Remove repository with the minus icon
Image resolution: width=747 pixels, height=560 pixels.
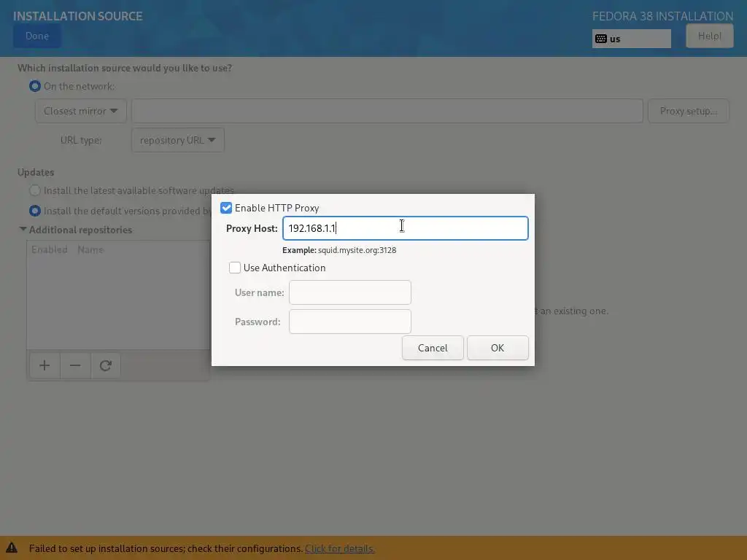point(75,366)
